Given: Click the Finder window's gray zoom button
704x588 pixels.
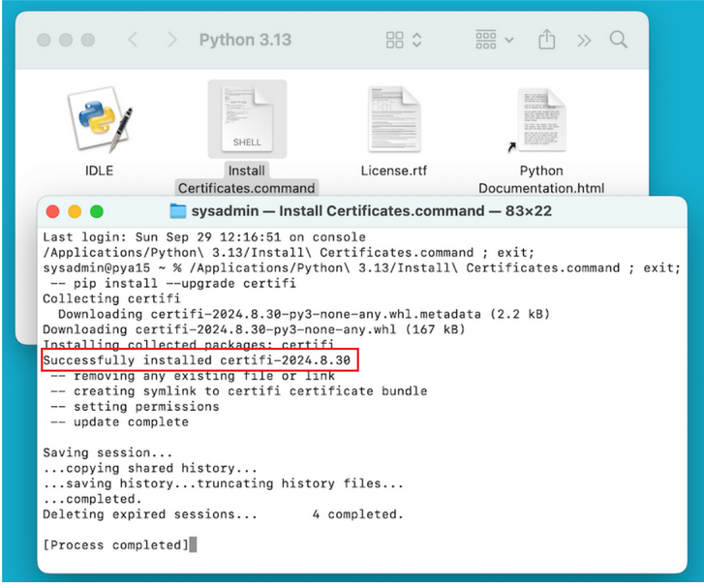Looking at the screenshot, I should click(x=88, y=40).
